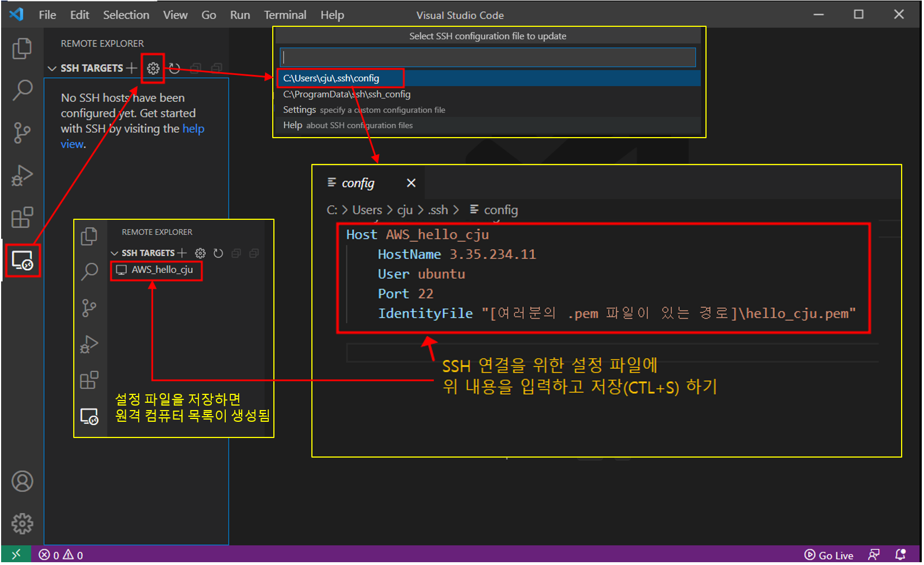Open Run and Debug icon in inset sidebar
This screenshot has width=924, height=565.
(x=89, y=344)
